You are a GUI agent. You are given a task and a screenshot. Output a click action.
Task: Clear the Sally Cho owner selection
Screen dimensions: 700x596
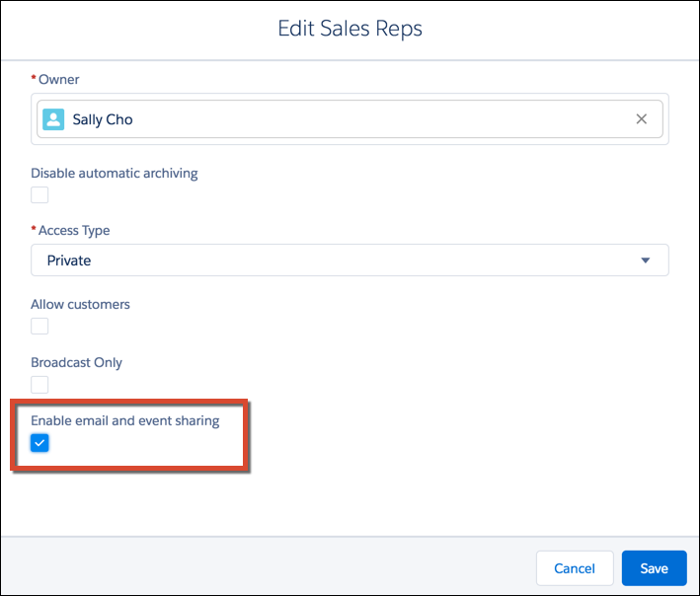click(641, 119)
